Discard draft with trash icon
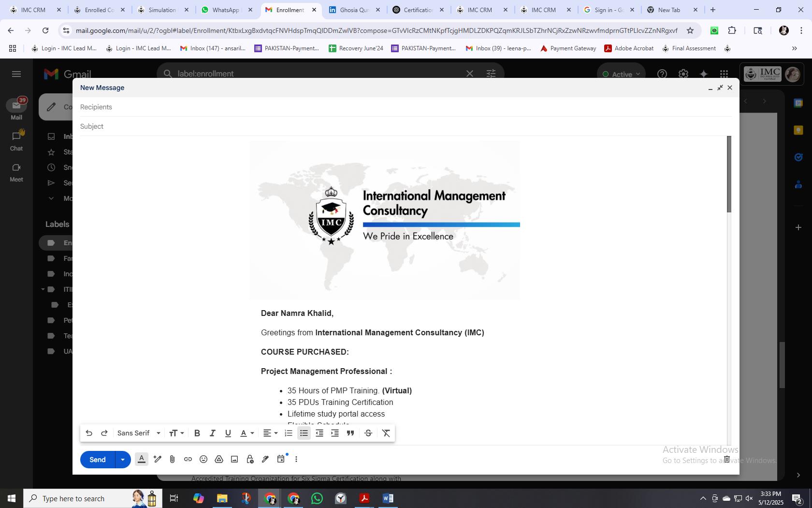The image size is (812, 508). pos(726,459)
